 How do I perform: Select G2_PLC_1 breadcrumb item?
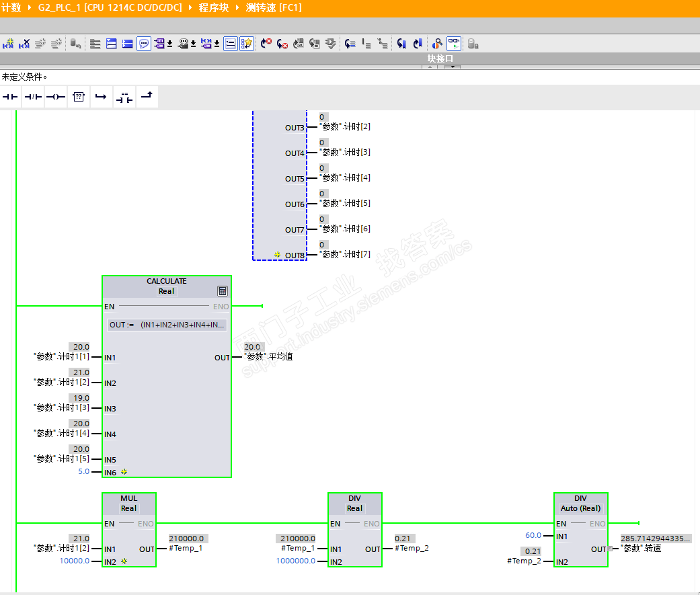(110, 7)
